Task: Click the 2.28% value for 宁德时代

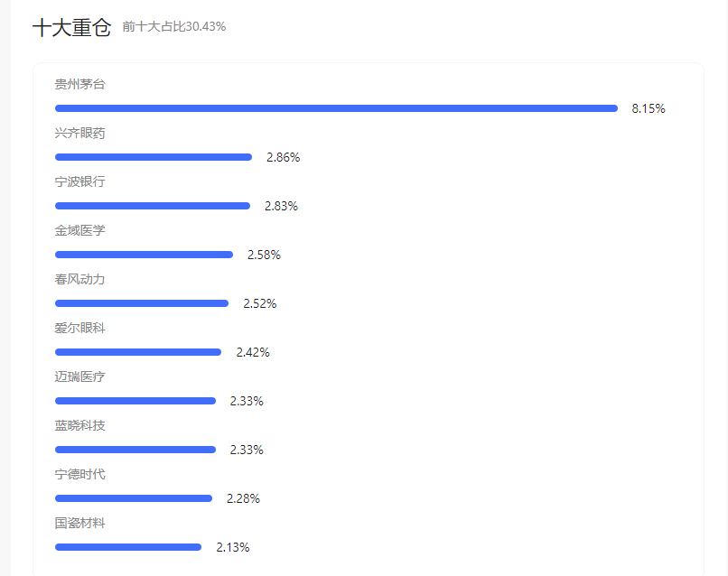Action: [243, 498]
